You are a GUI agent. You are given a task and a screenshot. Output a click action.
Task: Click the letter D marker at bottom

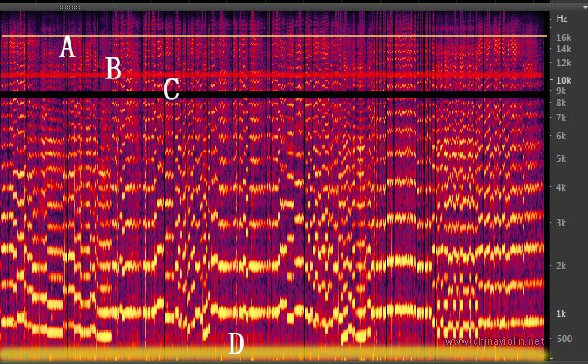tap(235, 344)
